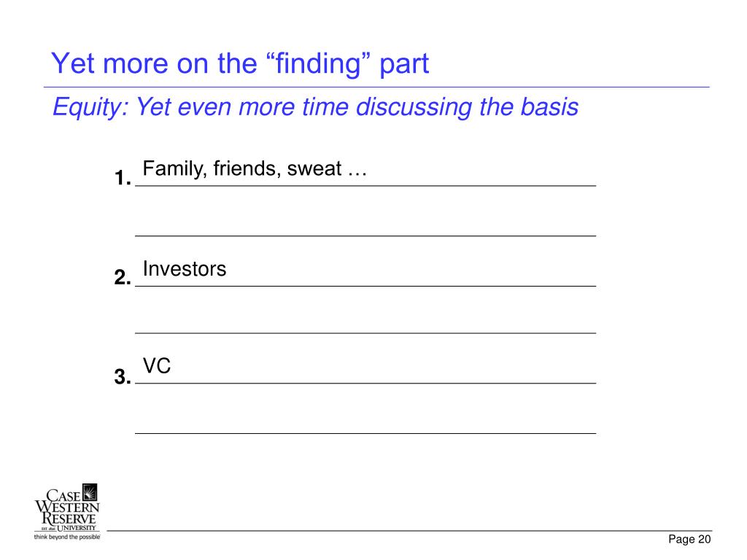
Task: Click the bold list number '3.'
Action: (x=123, y=377)
